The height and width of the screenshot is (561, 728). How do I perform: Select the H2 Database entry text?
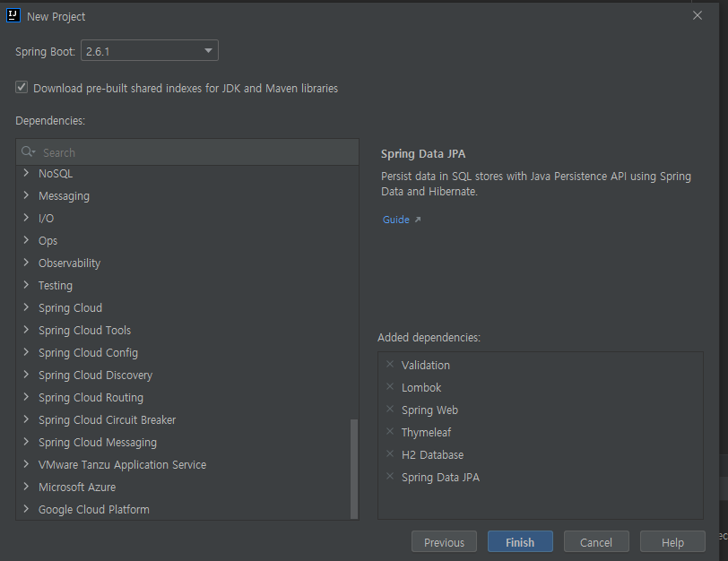(x=433, y=454)
